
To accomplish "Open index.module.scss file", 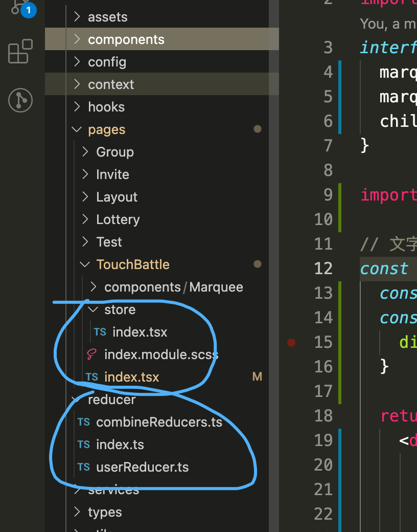I will [161, 354].
